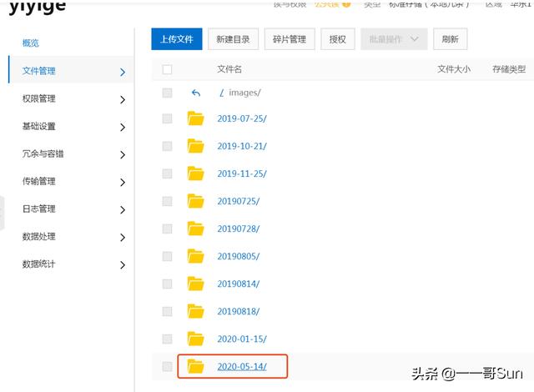Toggle the select-all checkbox in table header
The image size is (534, 392).
coord(167,69)
